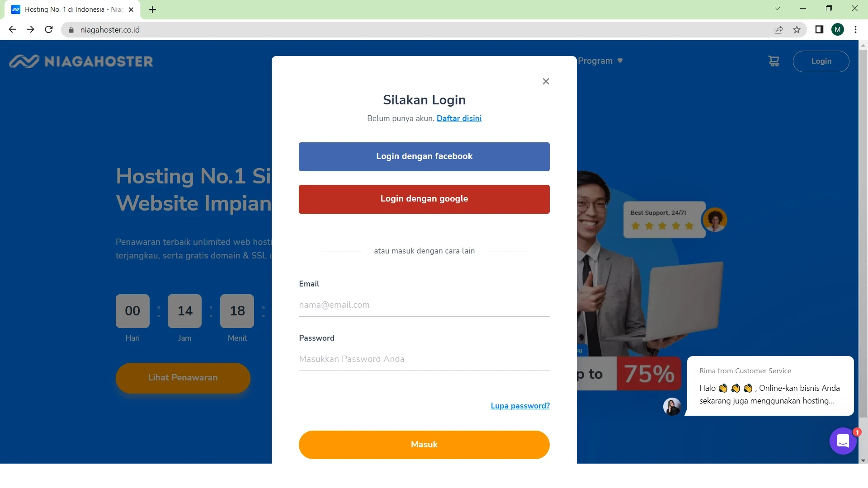Screen dimensions: 868x488
Task: Go back to previous page
Action: [x=12, y=30]
